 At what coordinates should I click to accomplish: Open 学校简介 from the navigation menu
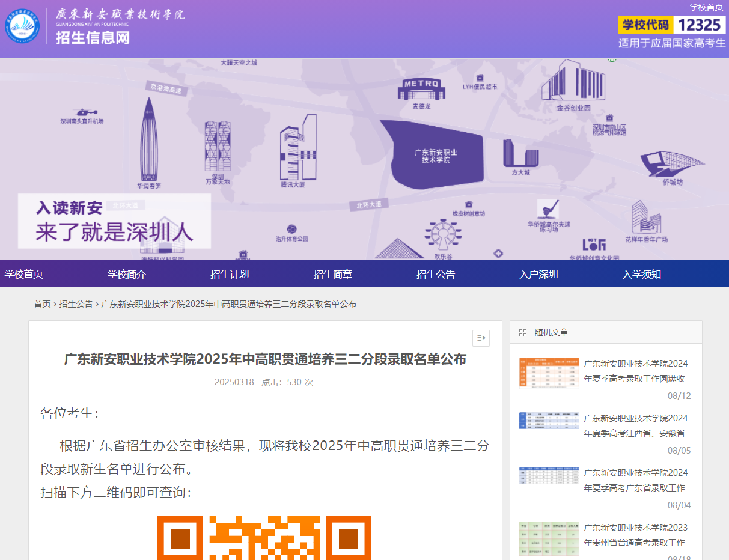[127, 273]
